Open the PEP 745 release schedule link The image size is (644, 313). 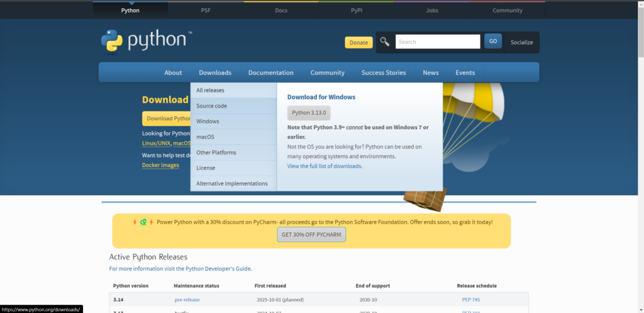471,300
